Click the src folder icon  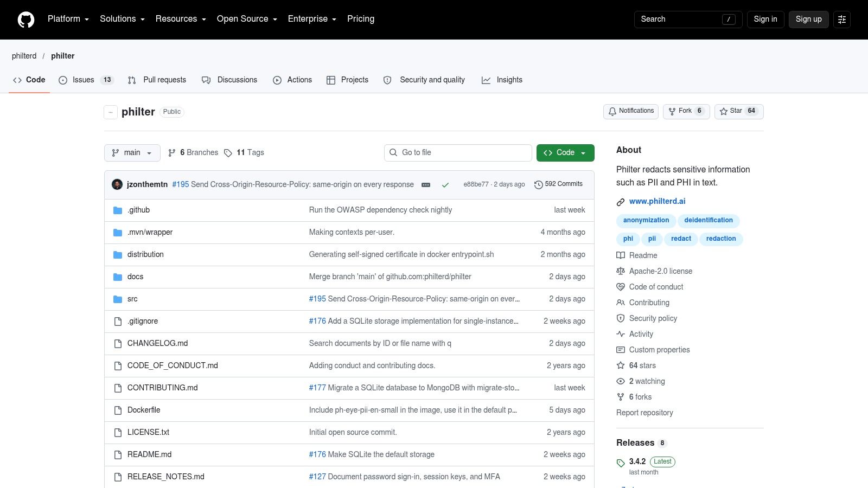[118, 299]
